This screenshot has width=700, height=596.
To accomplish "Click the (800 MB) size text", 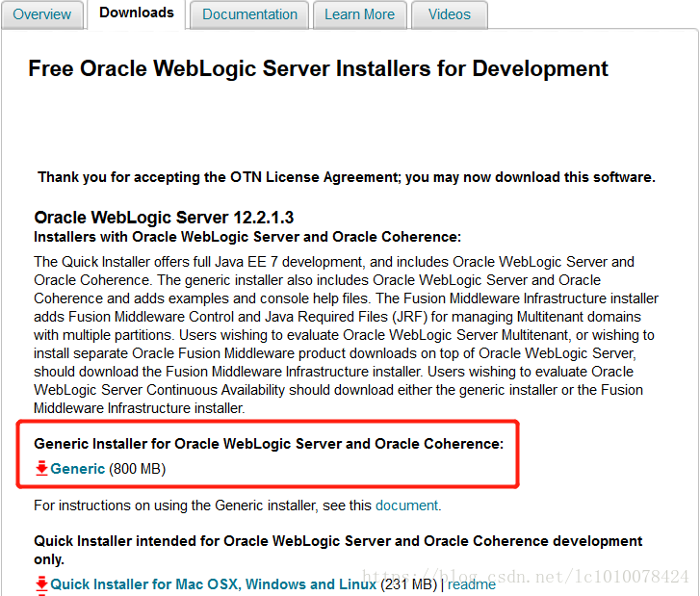I will click(x=138, y=469).
